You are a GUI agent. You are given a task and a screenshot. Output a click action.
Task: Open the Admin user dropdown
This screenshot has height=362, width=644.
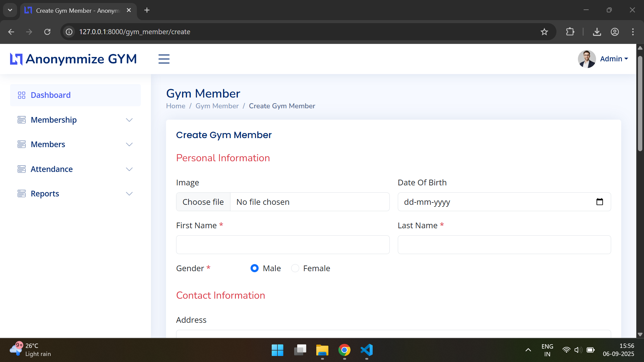coord(614,59)
